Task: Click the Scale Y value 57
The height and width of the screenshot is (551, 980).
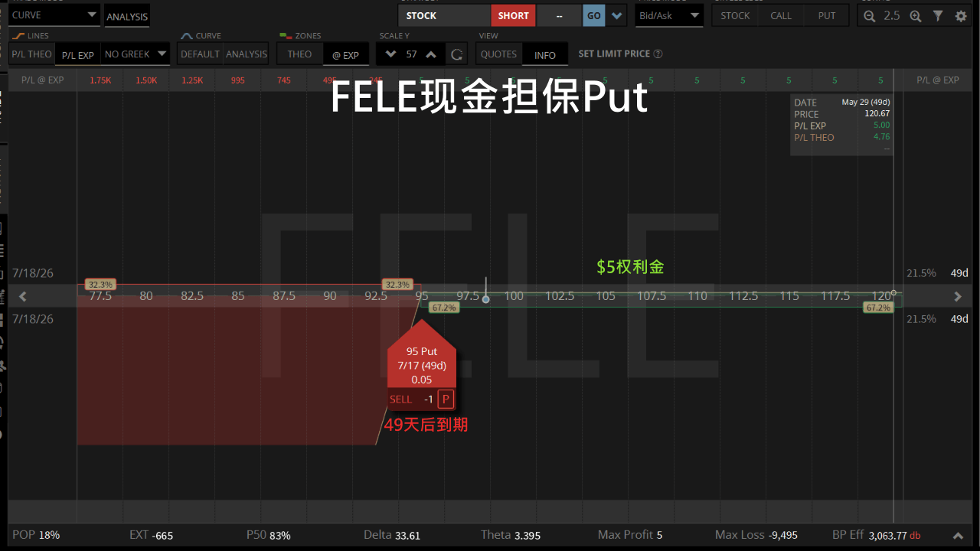Action: coord(411,54)
